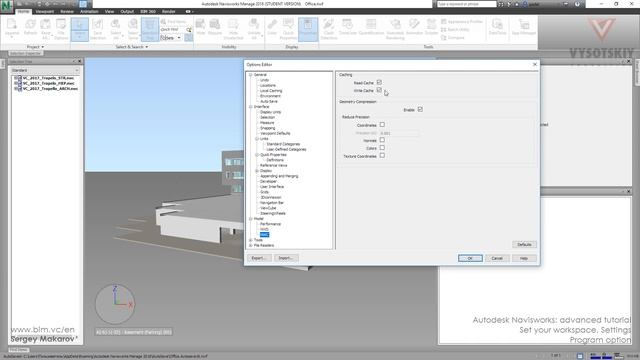Viewport: 640px width, 360px height.
Task: Collapse the General node in options tree
Action: [x=251, y=75]
